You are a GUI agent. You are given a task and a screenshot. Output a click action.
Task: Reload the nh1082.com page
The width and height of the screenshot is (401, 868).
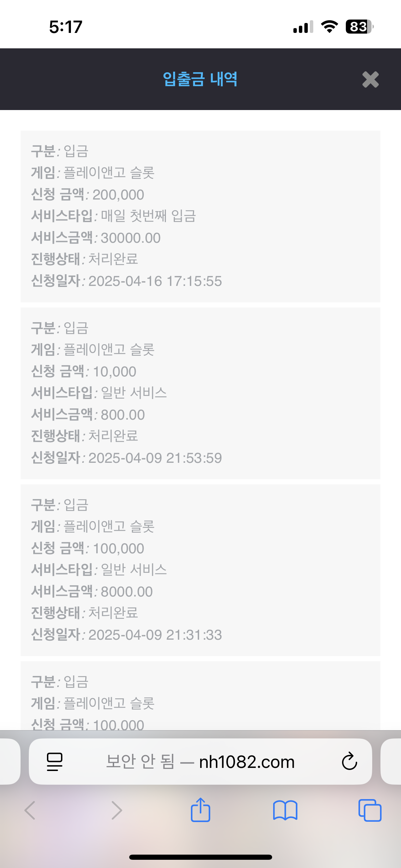click(349, 762)
